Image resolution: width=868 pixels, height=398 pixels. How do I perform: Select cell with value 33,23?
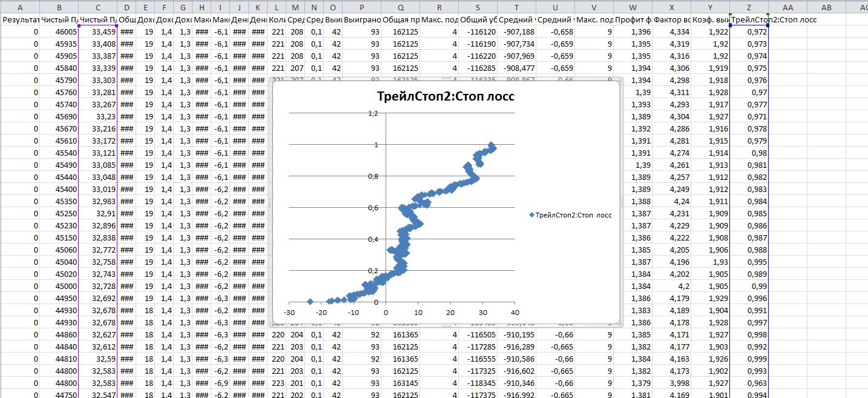click(x=97, y=116)
